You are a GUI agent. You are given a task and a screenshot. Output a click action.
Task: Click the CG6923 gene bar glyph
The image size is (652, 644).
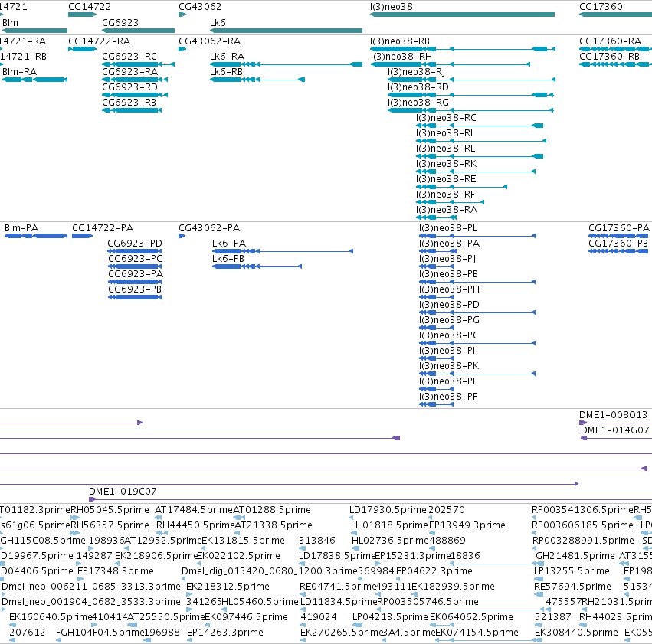tap(138, 31)
